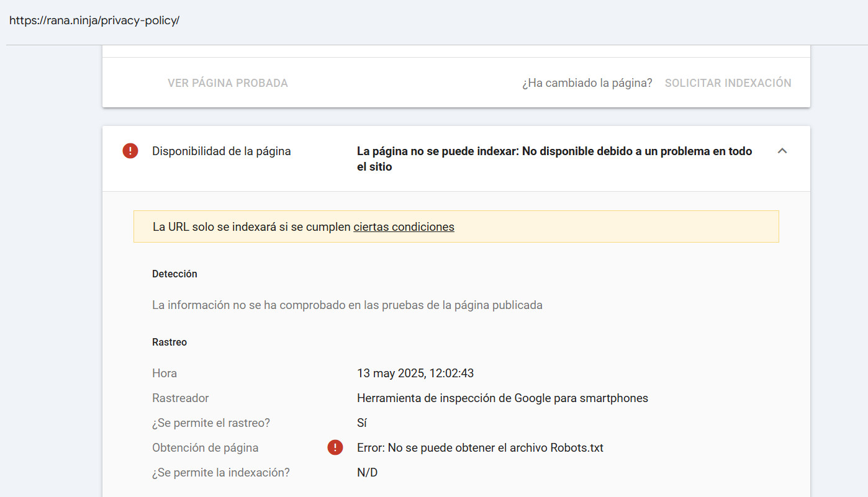Click the Disponibilidad de la página heading
The height and width of the screenshot is (497, 868).
point(221,150)
